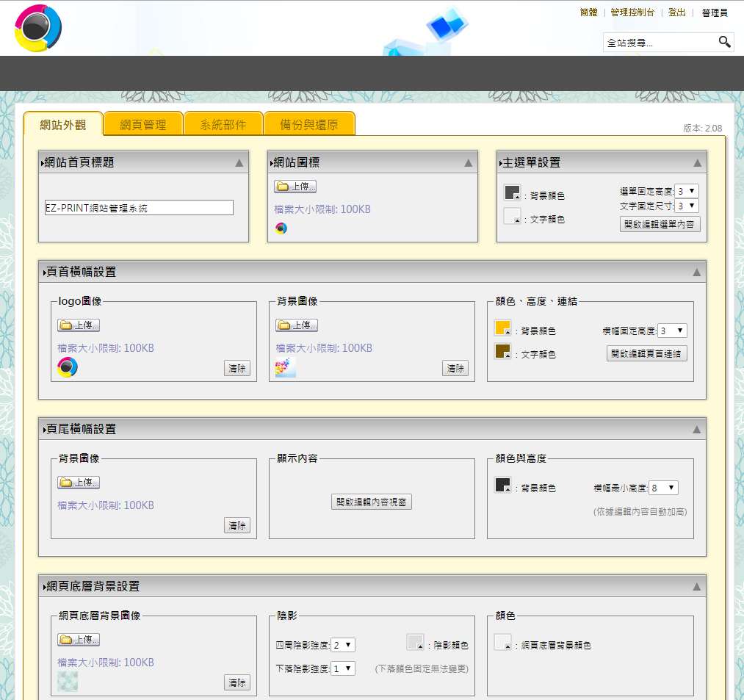The image size is (744, 700).
Task: Open the 四周陰影強度 dropdown
Action: pos(343,645)
